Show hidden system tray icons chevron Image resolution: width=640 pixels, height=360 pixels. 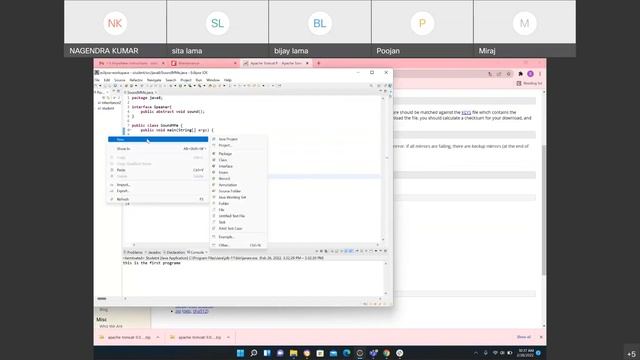point(476,353)
